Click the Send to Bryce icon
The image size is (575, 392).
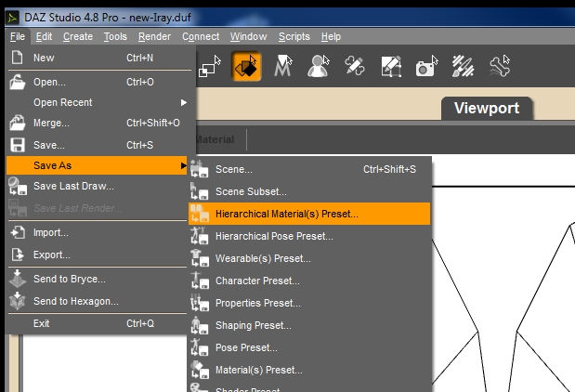pyautogui.click(x=18, y=279)
